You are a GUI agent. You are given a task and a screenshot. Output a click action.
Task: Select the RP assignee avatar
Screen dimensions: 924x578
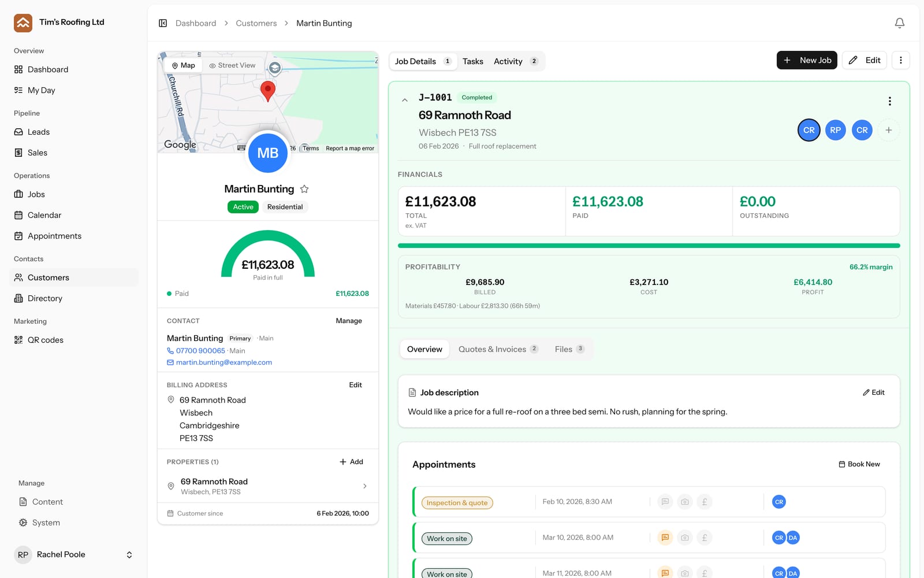pos(836,130)
